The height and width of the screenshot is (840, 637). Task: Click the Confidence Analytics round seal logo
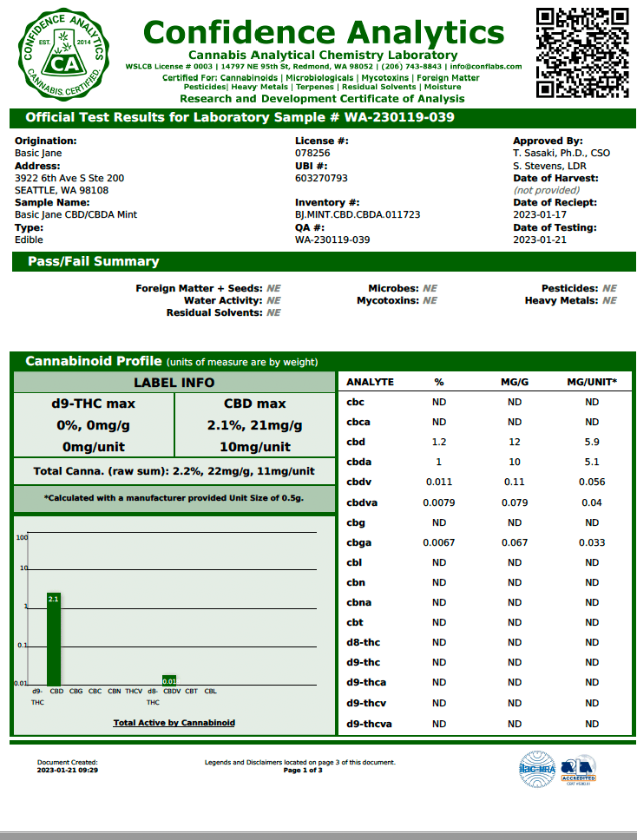(63, 54)
